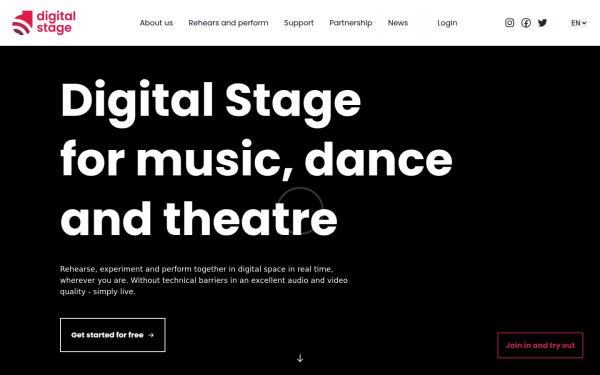600x375 pixels.
Task: Open the About us menu
Action: click(x=156, y=23)
